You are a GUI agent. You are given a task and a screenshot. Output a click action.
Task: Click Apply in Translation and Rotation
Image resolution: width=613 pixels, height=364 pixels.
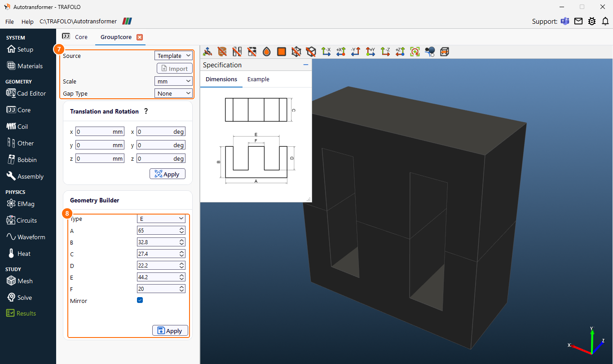167,174
